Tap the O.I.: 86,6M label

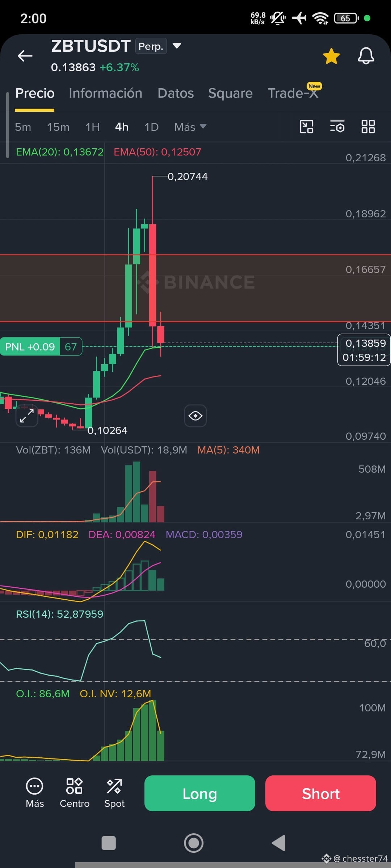coord(43,694)
